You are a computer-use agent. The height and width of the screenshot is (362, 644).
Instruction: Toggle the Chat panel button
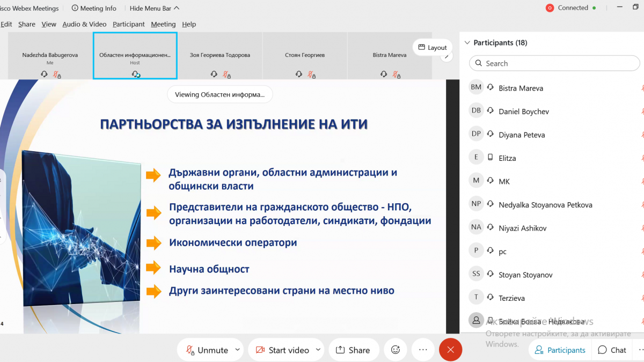click(x=612, y=350)
